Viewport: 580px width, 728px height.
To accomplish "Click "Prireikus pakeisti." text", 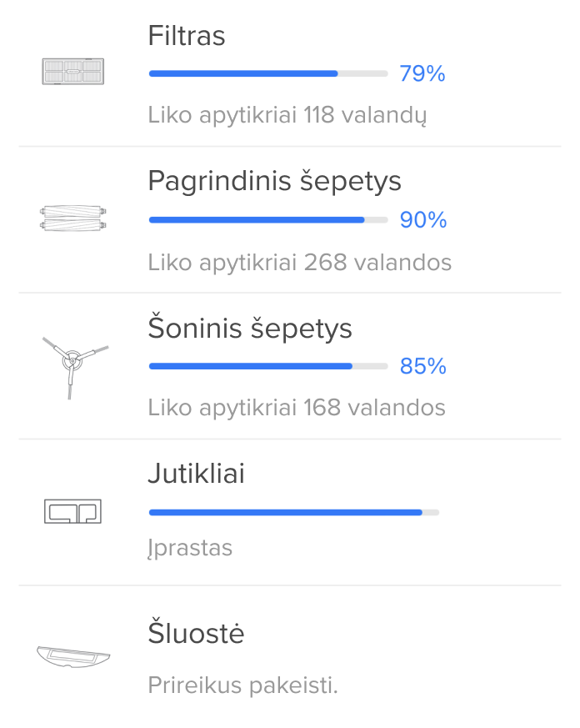I will [242, 685].
